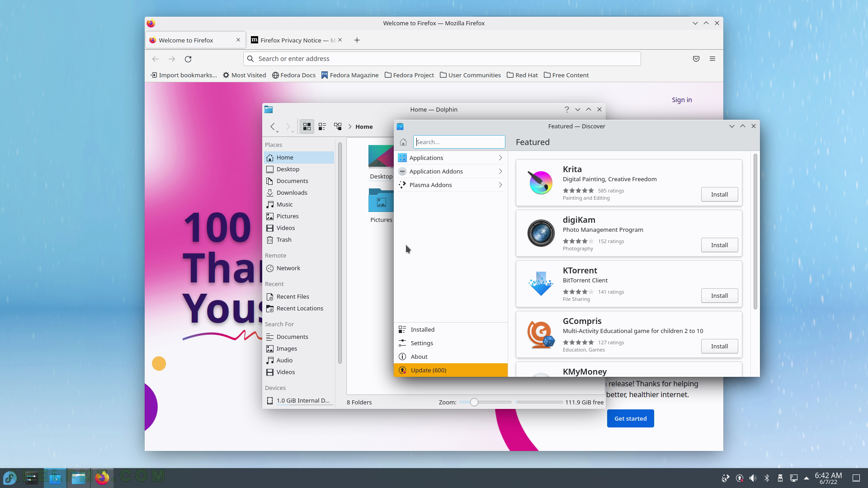Open Fedora Magazine bookmark
This screenshot has height=488, width=868.
pos(350,75)
